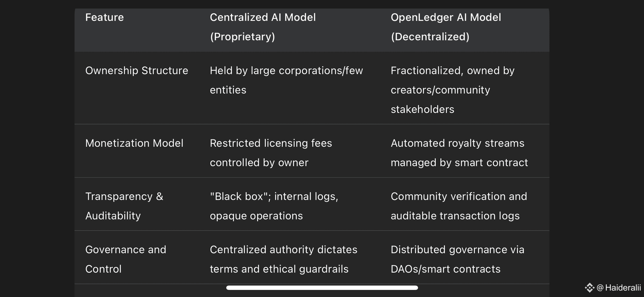Viewport: 644px width, 297px height.
Task: Click the 'Centralized authority dictates terms' cell
Action: pyautogui.click(x=283, y=259)
